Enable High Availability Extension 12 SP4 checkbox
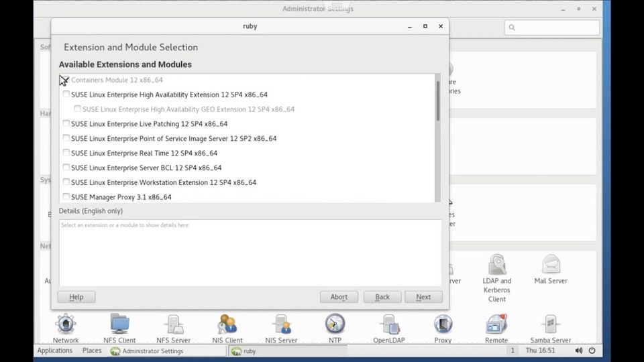The image size is (644, 362). 66,94
